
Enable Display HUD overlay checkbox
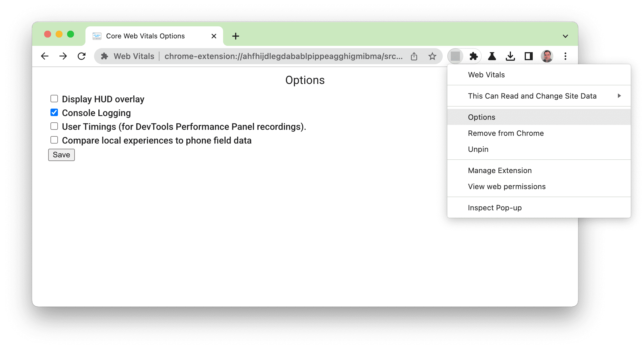[54, 99]
